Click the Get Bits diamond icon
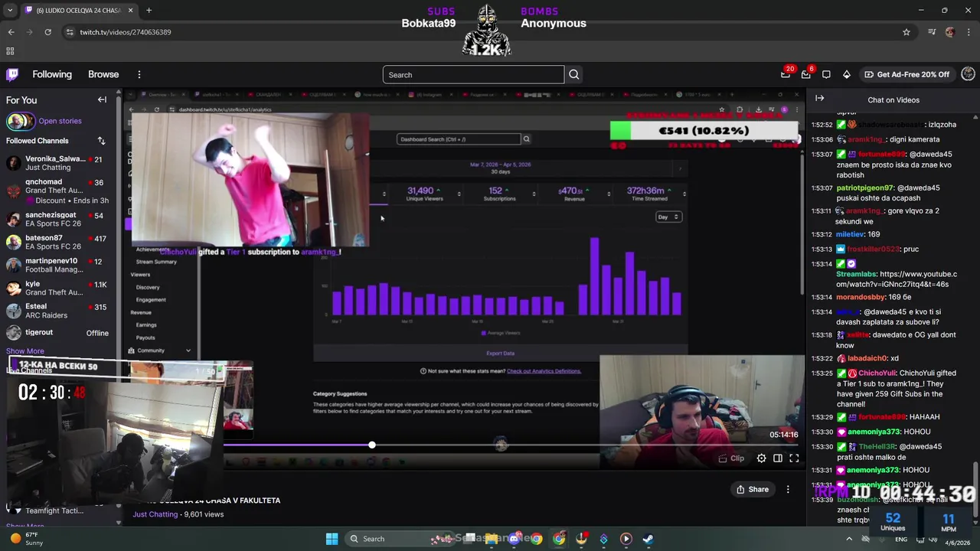Screen dimensions: 980x551 (x=846, y=74)
